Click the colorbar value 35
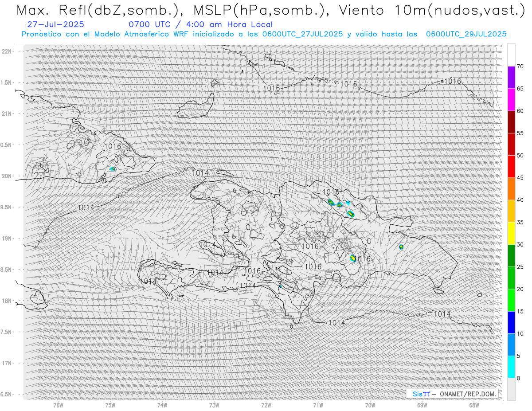532x411 pixels. [x=520, y=222]
